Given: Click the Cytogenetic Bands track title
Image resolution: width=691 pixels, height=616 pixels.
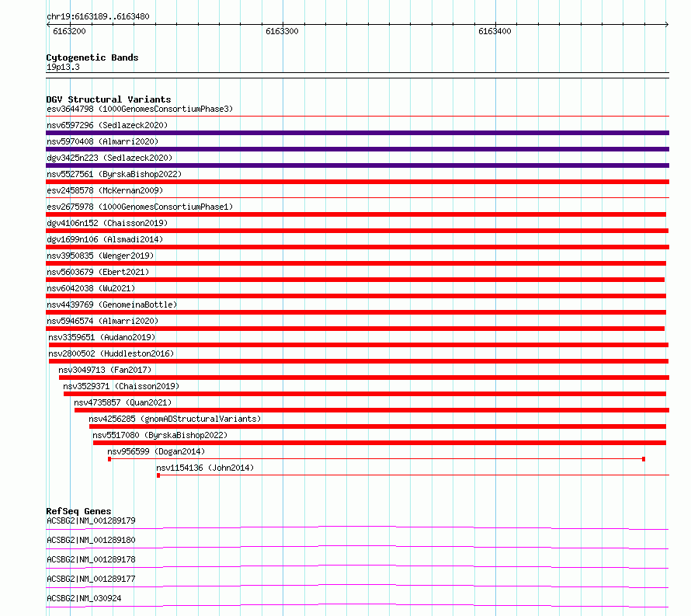Looking at the screenshot, I should [92, 57].
